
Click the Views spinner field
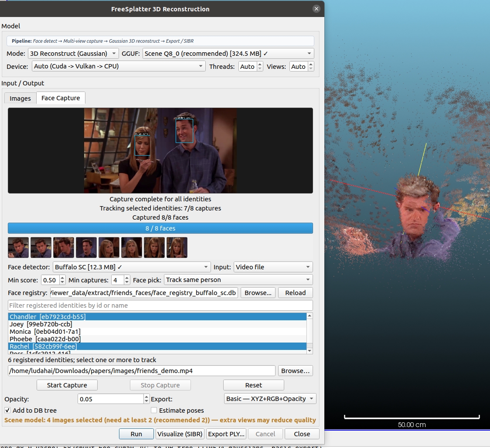click(x=299, y=66)
